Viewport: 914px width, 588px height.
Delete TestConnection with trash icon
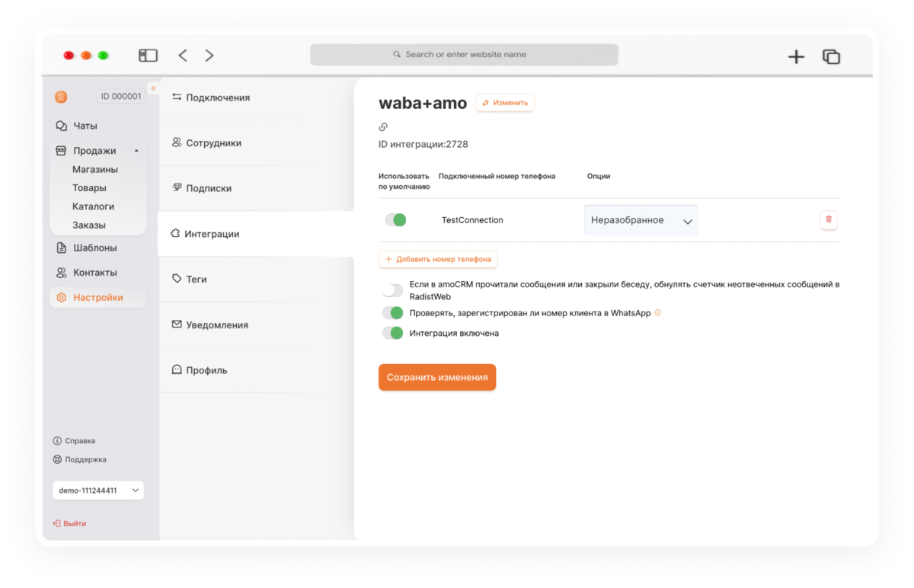pyautogui.click(x=829, y=219)
